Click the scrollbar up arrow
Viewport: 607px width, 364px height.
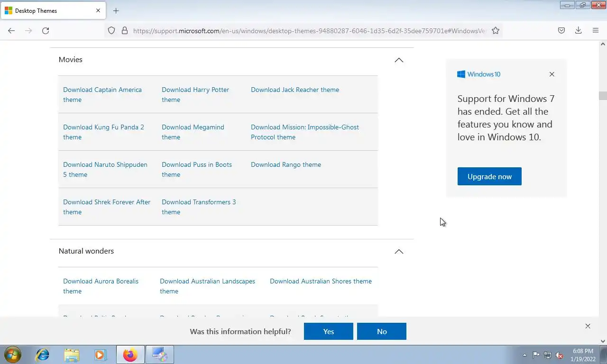(603, 44)
